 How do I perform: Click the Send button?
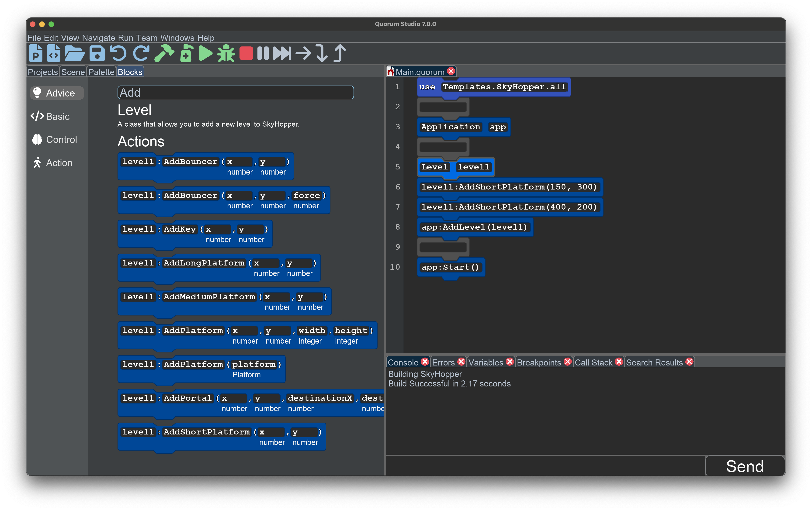tap(745, 466)
